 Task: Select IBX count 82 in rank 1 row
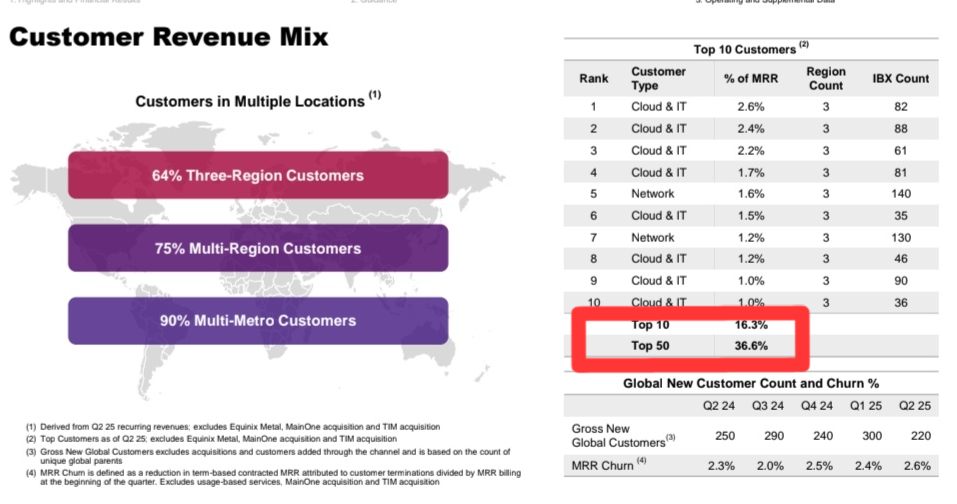[901, 106]
